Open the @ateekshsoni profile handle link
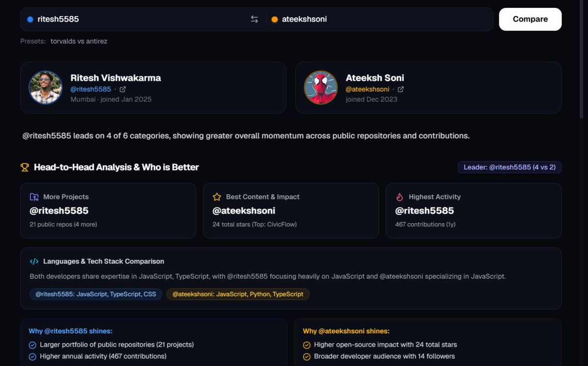The height and width of the screenshot is (366, 588). point(367,89)
